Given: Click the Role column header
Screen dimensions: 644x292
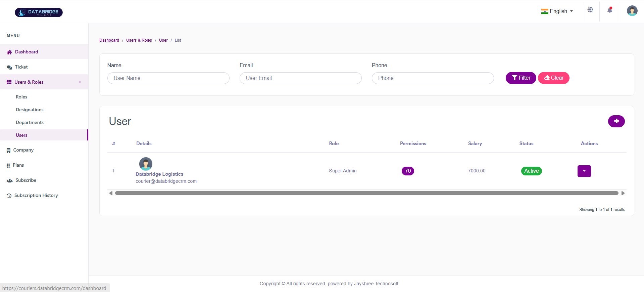Looking at the screenshot, I should (334, 143).
